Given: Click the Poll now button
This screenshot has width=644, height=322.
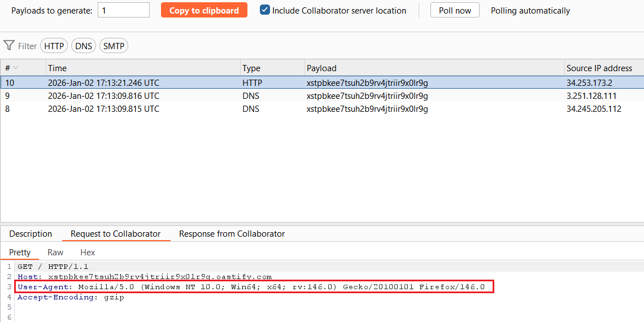Looking at the screenshot, I should [455, 10].
